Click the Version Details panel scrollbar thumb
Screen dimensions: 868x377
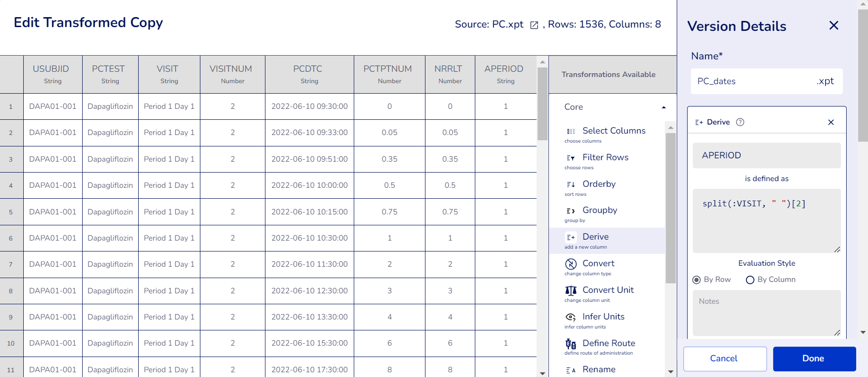click(x=863, y=75)
